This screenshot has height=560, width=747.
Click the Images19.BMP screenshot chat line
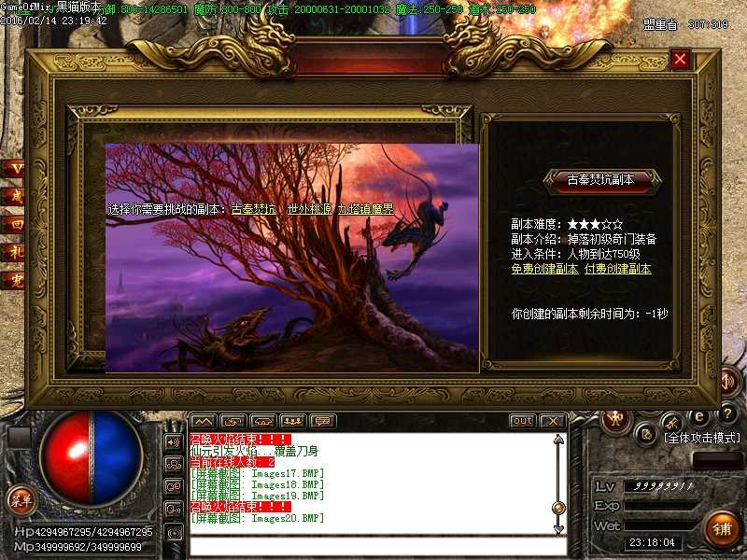(258, 496)
